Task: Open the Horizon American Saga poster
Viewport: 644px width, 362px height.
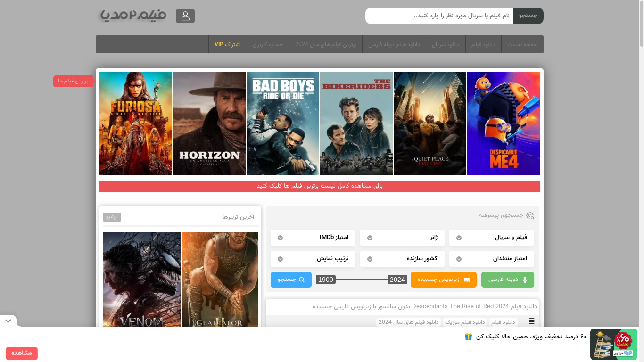Action: [209, 123]
